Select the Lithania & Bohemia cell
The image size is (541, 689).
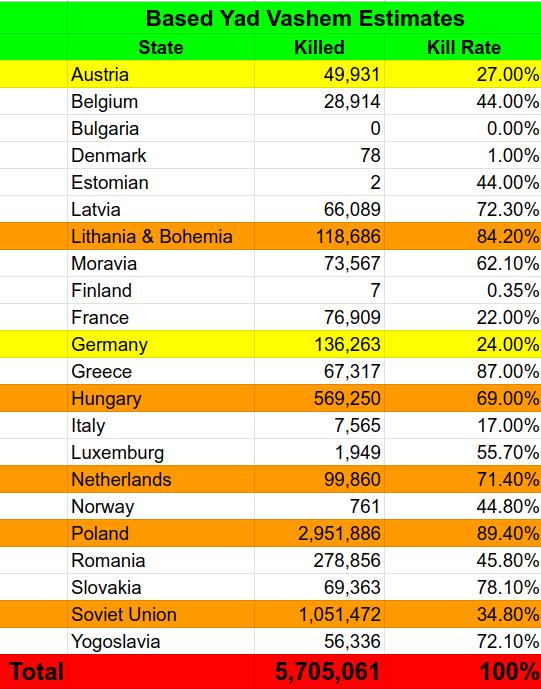(x=161, y=236)
